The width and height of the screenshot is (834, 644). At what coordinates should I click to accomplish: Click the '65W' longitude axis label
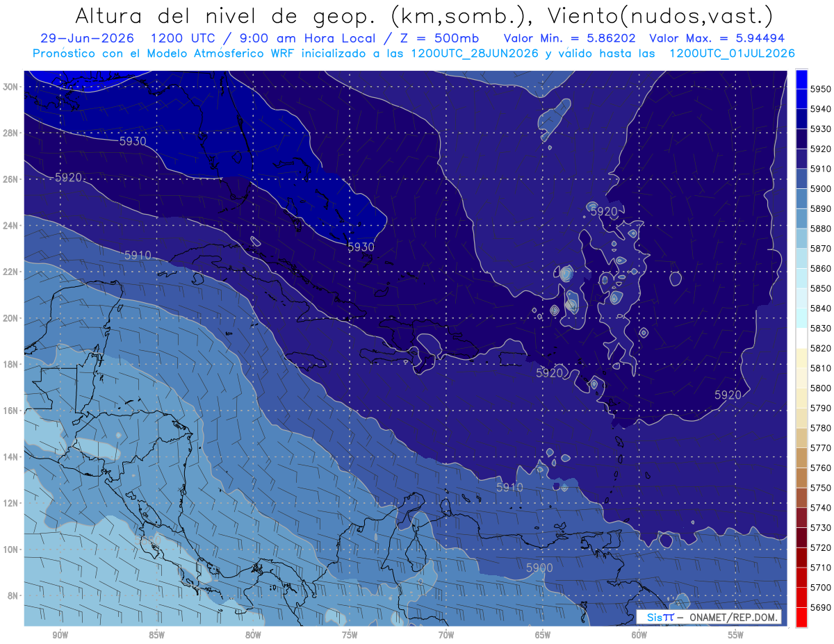(543, 634)
